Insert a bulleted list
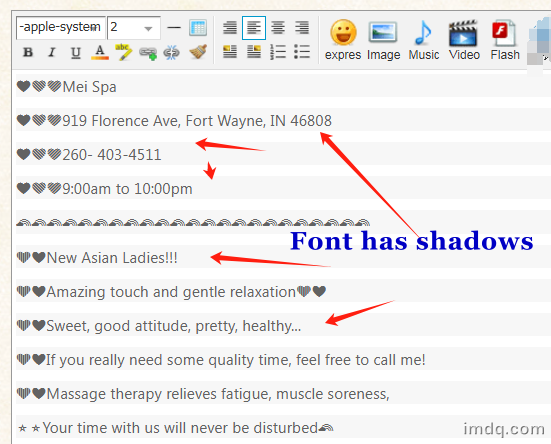This screenshot has width=551, height=444. coord(302,52)
